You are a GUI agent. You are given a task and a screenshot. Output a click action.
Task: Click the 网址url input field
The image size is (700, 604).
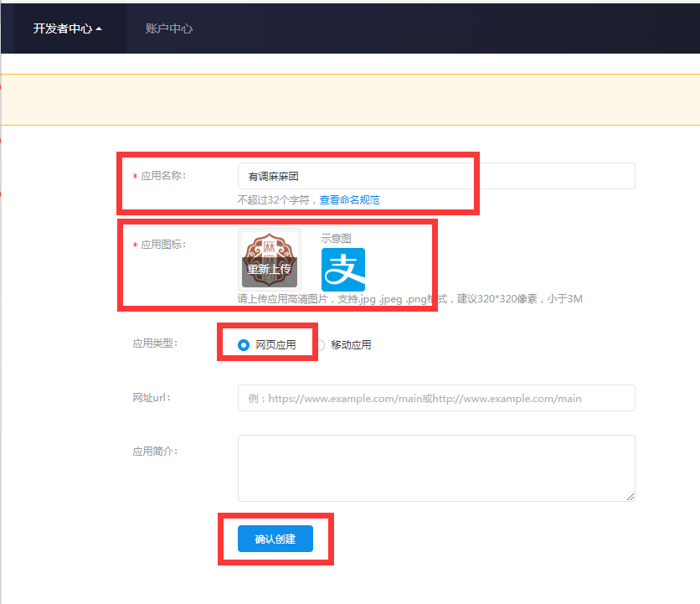pyautogui.click(x=436, y=398)
